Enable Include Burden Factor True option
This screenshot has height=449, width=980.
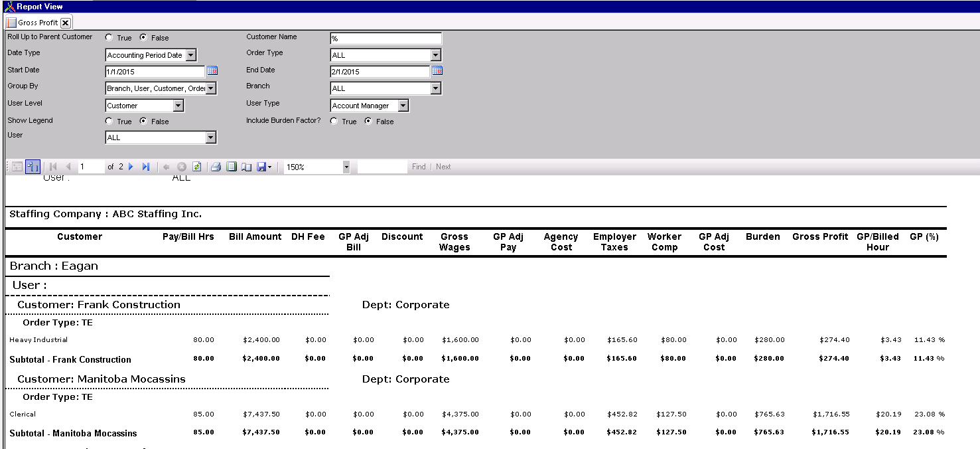(334, 122)
